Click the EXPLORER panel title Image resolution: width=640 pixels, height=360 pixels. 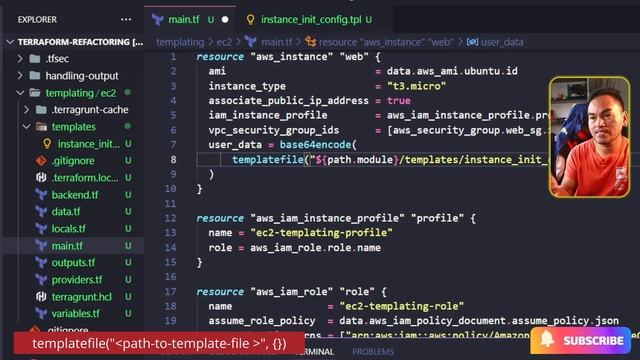[x=37, y=20]
